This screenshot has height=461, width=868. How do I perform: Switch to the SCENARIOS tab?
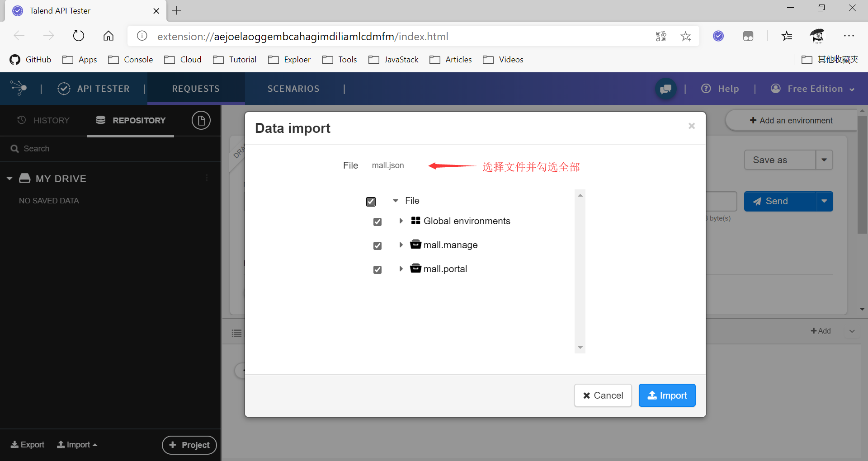(293, 88)
